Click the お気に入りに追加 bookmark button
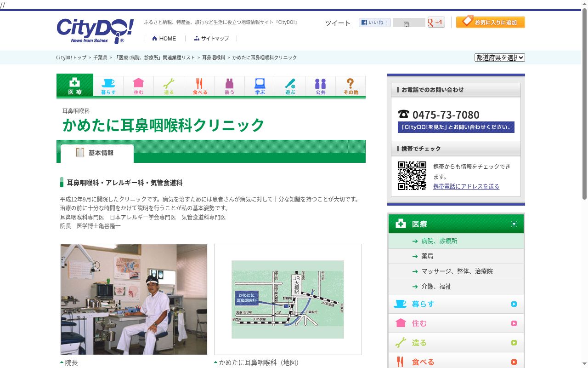 click(x=491, y=22)
